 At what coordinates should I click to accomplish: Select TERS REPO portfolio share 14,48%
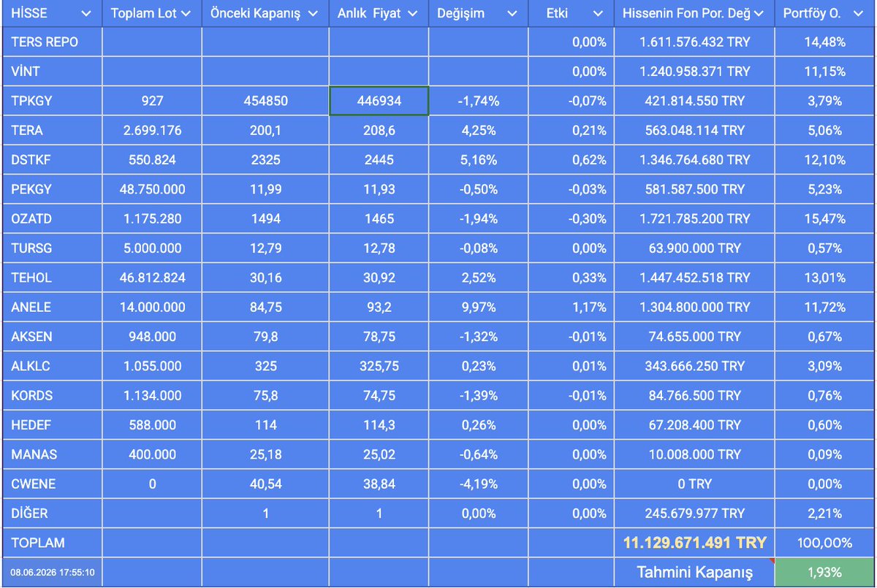[825, 42]
